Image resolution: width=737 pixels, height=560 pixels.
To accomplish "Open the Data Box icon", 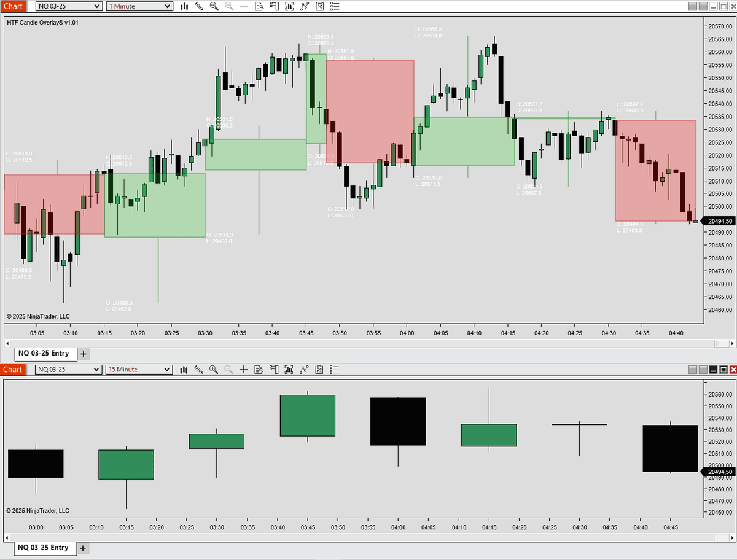I will [x=259, y=6].
